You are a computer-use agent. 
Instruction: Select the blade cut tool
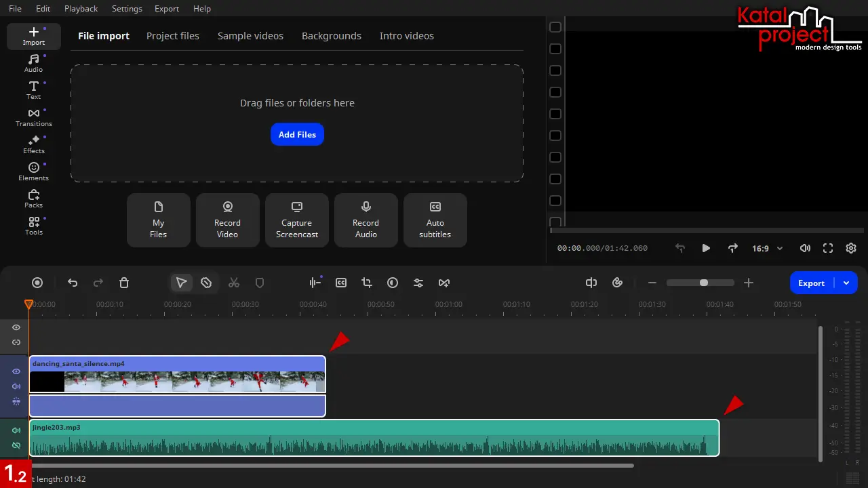(x=207, y=283)
